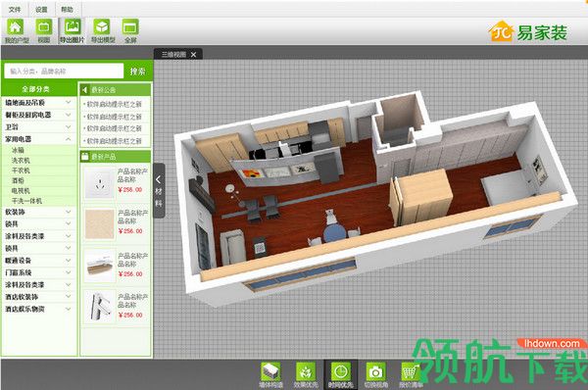Viewport: 588px width, 390px height.
Task: Select 干衣机 subcategory
Action: (x=21, y=171)
